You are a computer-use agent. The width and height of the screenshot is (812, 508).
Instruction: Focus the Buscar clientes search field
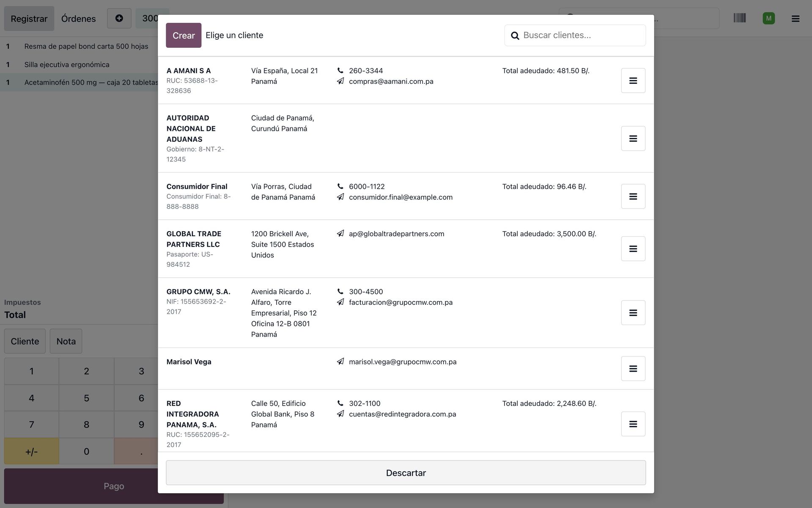pyautogui.click(x=575, y=35)
